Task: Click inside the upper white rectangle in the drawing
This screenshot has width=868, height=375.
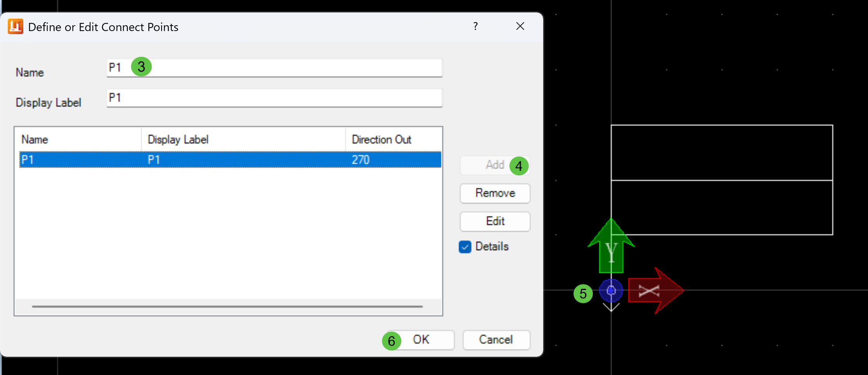Action: coord(722,153)
